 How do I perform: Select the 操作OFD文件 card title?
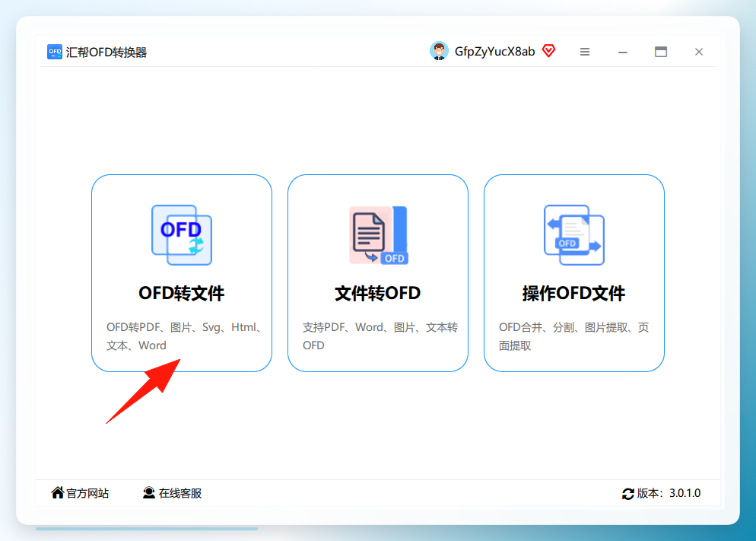[573, 293]
